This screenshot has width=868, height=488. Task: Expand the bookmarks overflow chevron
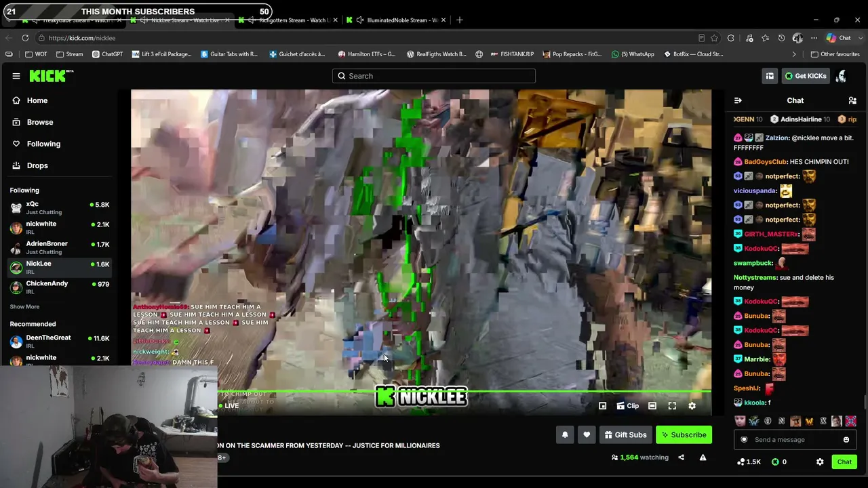794,54
